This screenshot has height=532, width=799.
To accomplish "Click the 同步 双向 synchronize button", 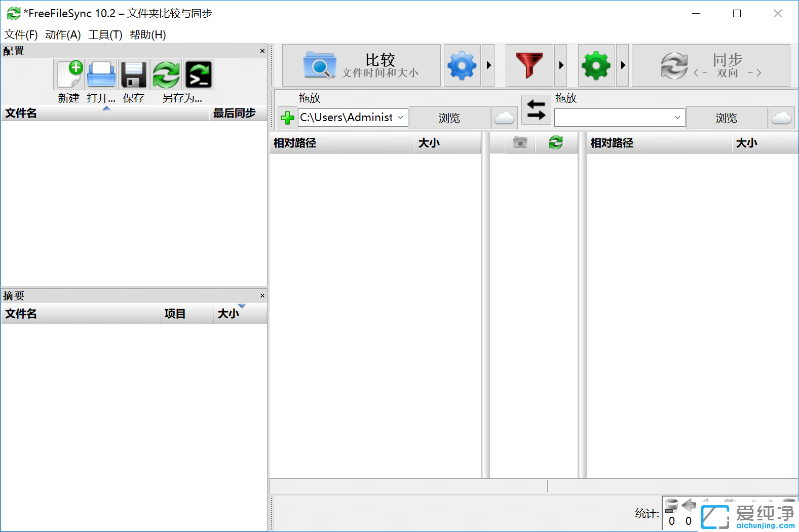I will [x=711, y=65].
